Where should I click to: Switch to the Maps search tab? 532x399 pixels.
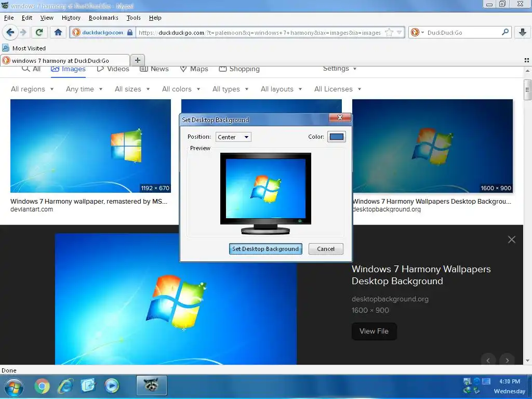tap(194, 69)
